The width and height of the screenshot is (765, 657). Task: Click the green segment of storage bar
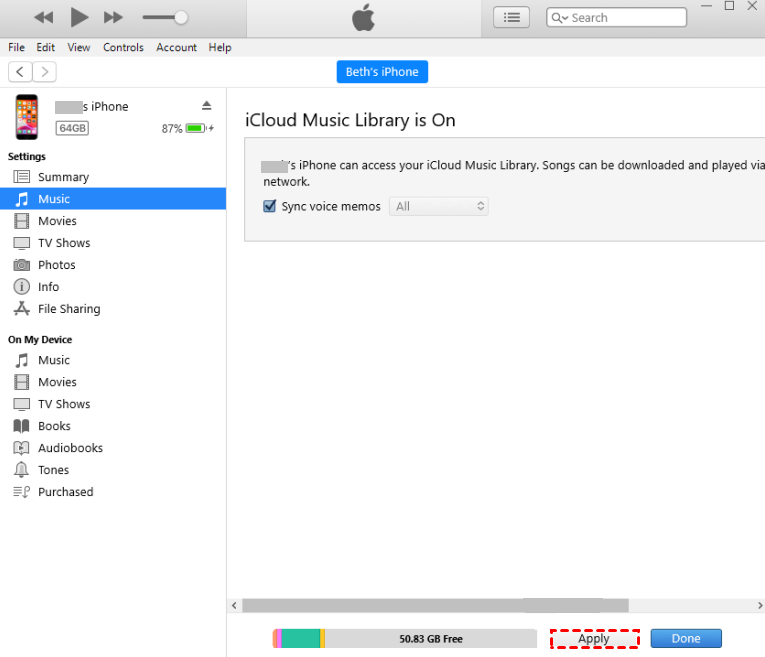[301, 638]
